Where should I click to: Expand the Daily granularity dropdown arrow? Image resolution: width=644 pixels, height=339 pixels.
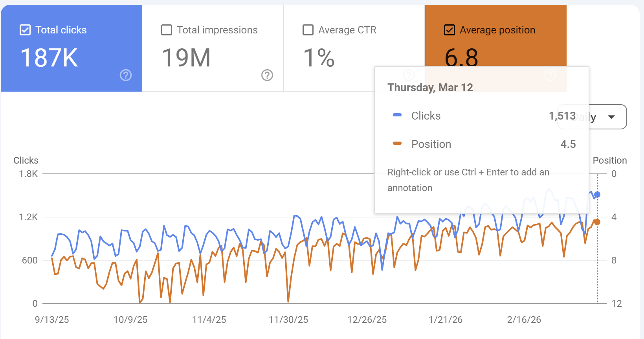611,117
